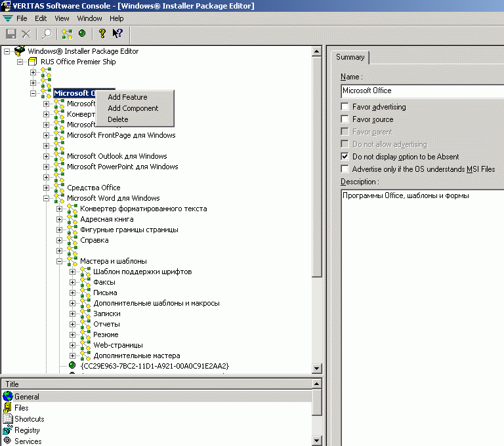Click feature icon next to Microsoft Outlook
Screen dimensions: 504x446
tap(59, 156)
